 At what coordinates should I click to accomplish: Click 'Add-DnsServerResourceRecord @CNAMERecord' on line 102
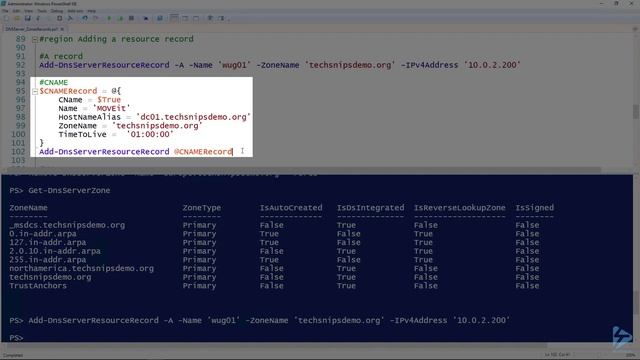click(136, 152)
